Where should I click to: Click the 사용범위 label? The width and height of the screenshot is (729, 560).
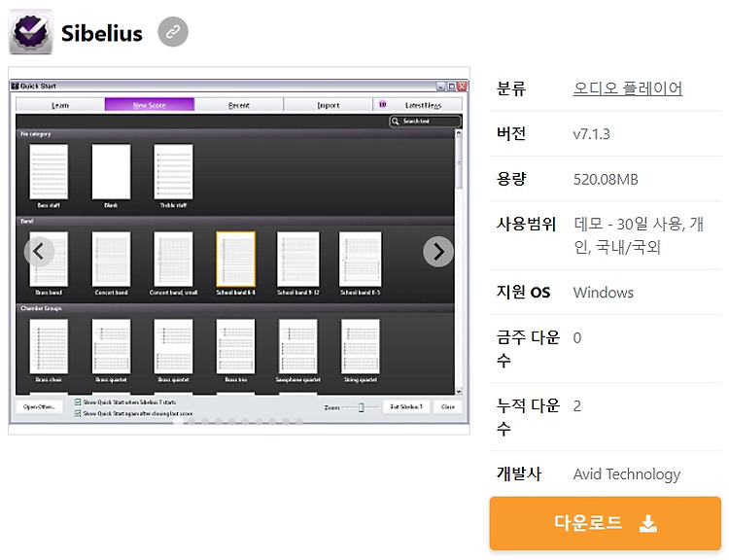point(526,225)
